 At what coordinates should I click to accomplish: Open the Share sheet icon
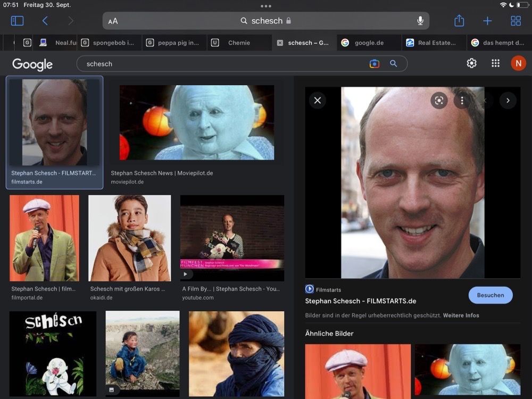click(459, 21)
